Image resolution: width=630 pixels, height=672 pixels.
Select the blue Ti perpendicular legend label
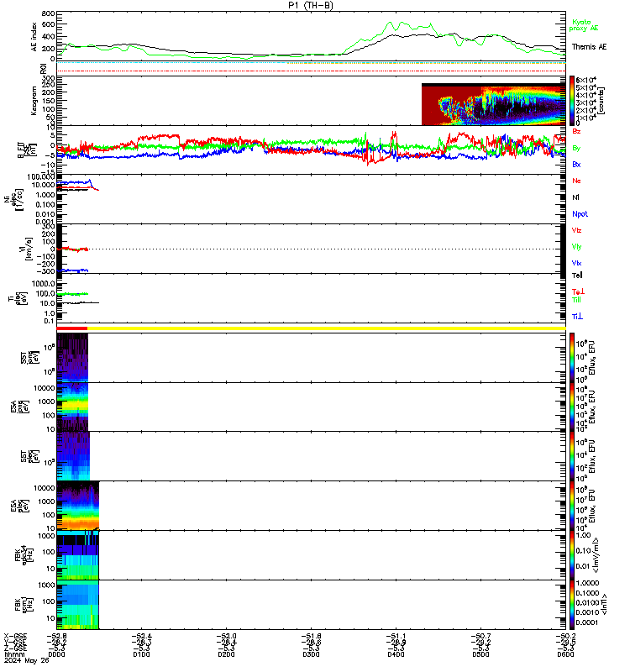[577, 317]
